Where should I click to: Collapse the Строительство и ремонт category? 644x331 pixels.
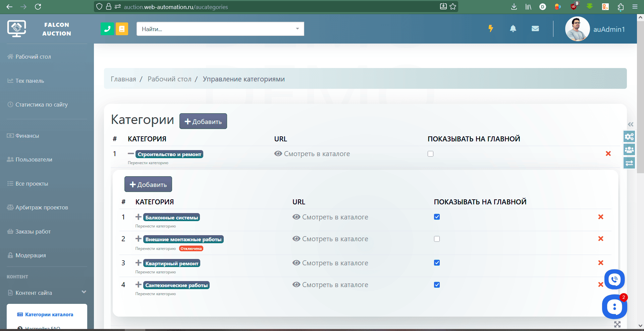coord(131,154)
